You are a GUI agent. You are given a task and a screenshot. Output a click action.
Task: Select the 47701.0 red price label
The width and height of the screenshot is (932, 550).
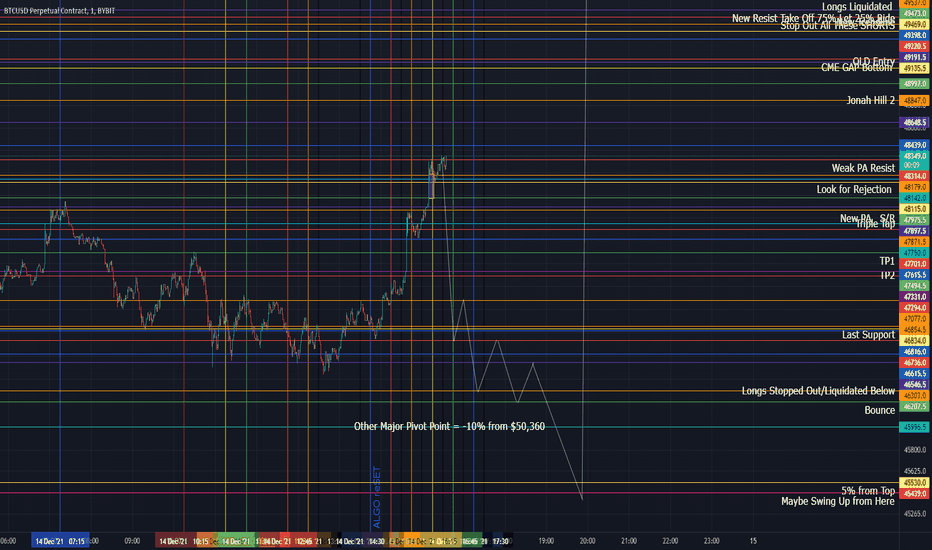pos(914,264)
